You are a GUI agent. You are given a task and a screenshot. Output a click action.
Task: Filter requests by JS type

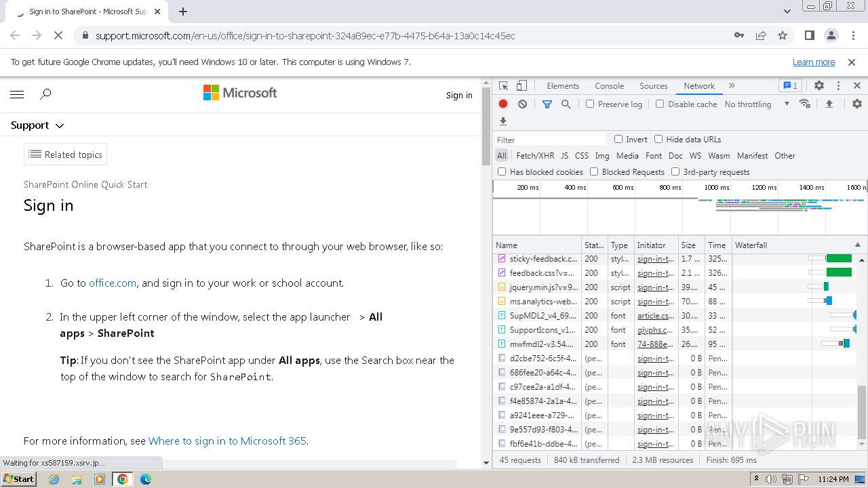tap(564, 156)
